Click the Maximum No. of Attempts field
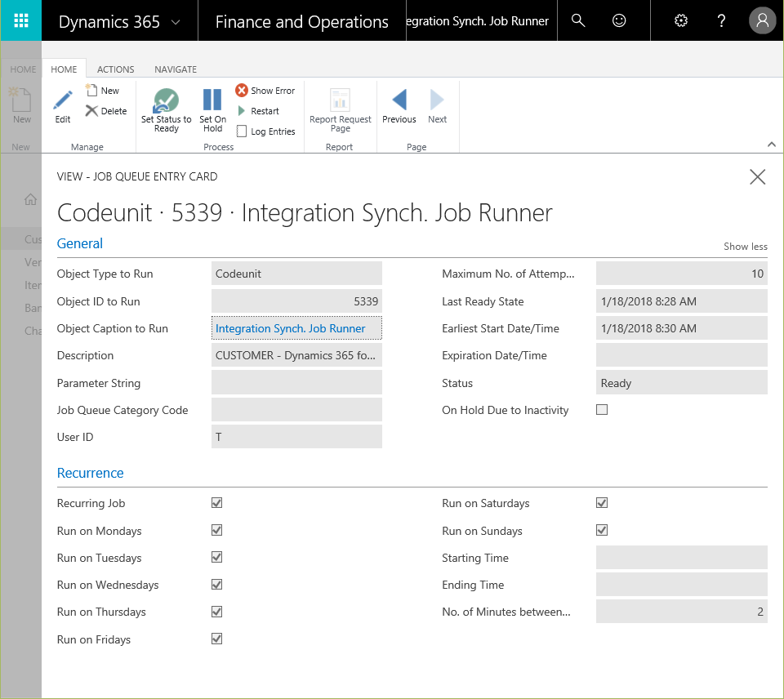This screenshot has height=699, width=784. (x=681, y=274)
